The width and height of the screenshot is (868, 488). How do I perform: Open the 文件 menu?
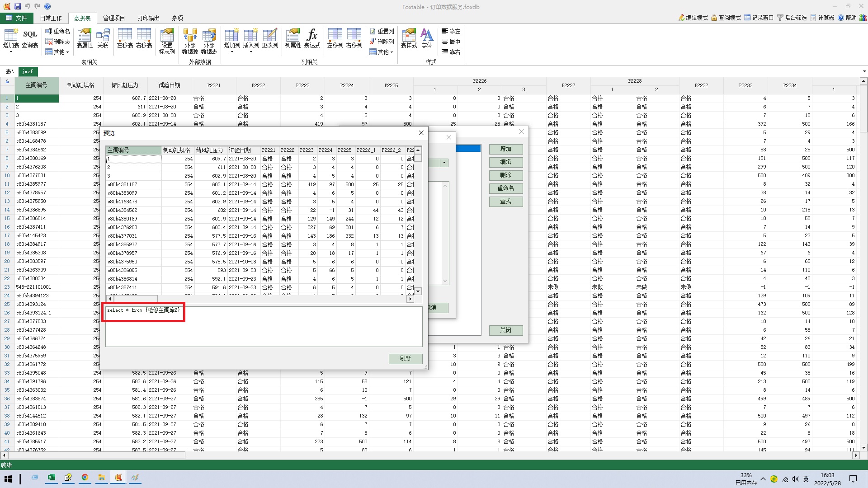tap(16, 18)
